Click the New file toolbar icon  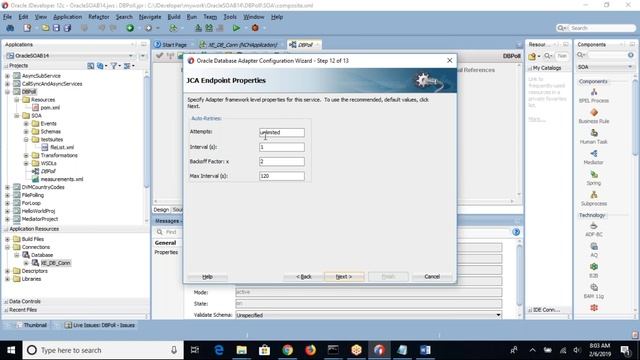27,28
